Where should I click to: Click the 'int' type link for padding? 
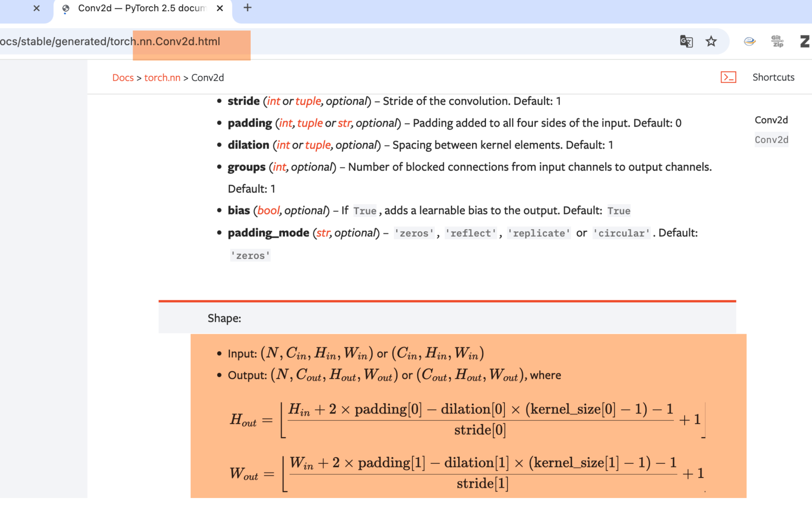[286, 123]
